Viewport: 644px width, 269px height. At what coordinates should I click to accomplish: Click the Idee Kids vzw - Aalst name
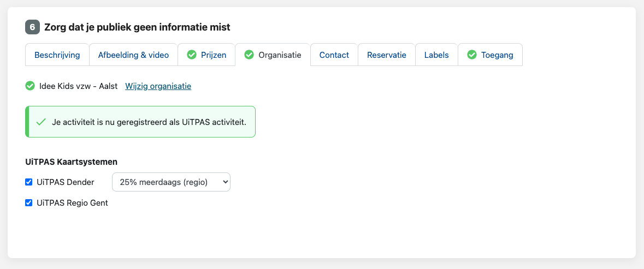[x=79, y=86]
